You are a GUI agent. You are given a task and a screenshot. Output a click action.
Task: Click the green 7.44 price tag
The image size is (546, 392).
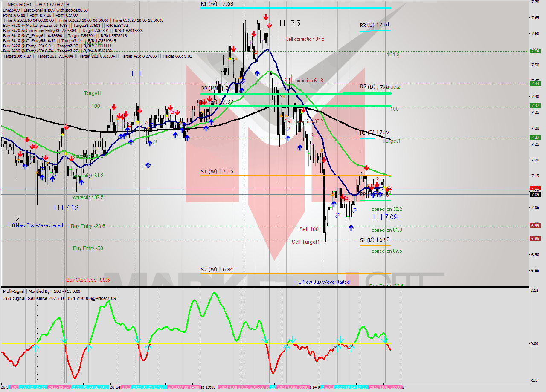535,83
